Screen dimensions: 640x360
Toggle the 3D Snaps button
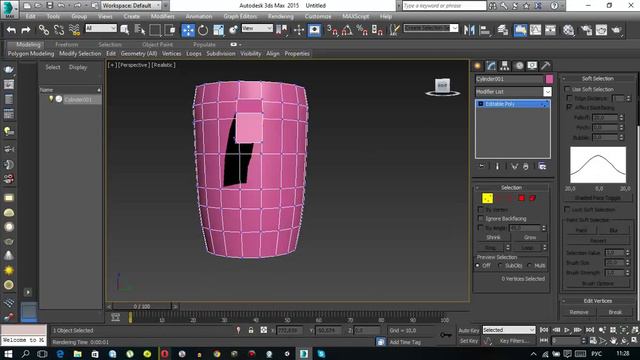[332, 30]
